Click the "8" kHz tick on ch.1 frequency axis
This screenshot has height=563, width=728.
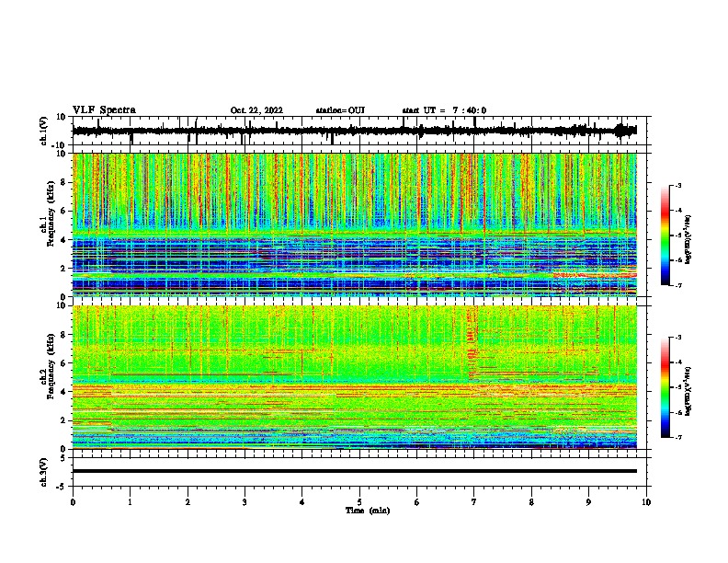63,182
